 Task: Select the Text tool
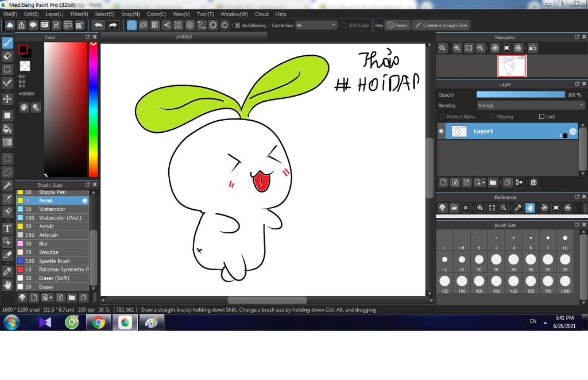click(x=7, y=228)
